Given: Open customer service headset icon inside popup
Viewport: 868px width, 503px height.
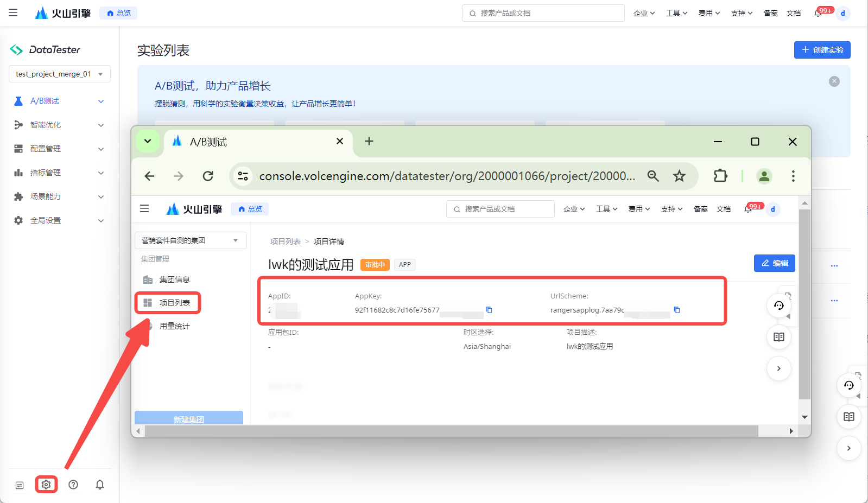Looking at the screenshot, I should 779,305.
